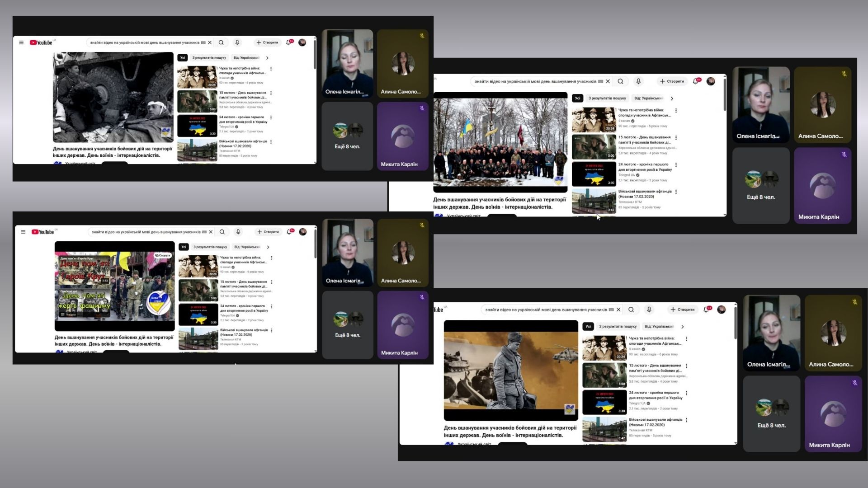The width and height of the screenshot is (868, 488).
Task: Click YouTube logo above marching veterans video
Action: point(43,232)
